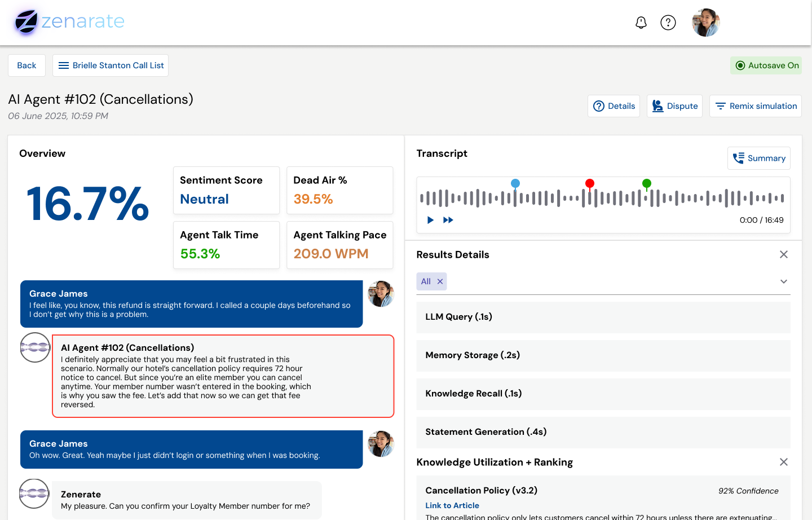Image resolution: width=812 pixels, height=520 pixels.
Task: Fast forward the call audio
Action: click(x=448, y=220)
